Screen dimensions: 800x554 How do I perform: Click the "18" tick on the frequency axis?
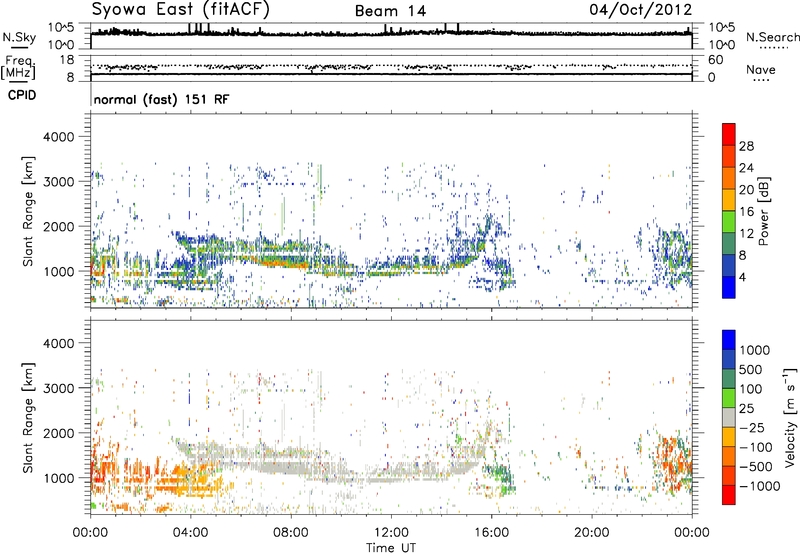point(67,60)
